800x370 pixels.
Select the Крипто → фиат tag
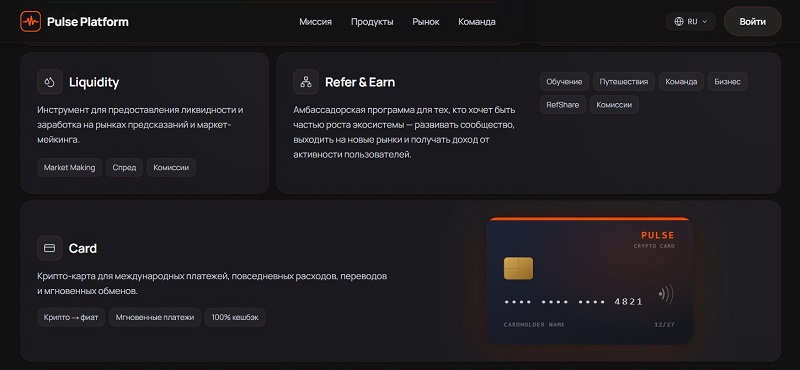[71, 317]
